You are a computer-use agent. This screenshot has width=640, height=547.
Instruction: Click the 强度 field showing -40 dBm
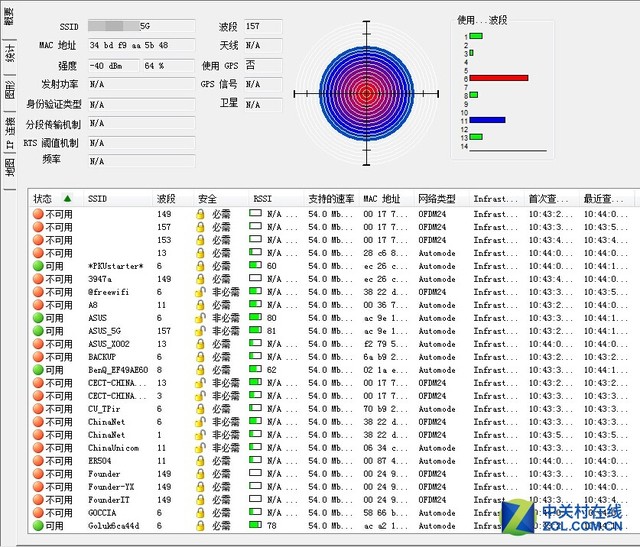click(x=113, y=66)
